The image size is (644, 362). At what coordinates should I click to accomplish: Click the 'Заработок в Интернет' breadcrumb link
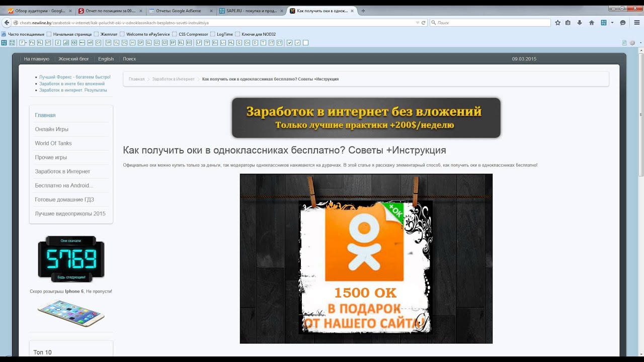click(x=173, y=79)
